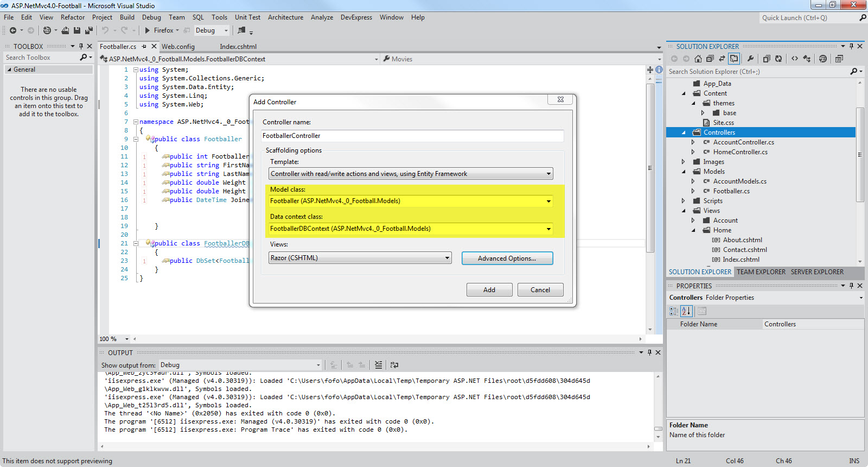The width and height of the screenshot is (868, 467).
Task: Pin the Toolbox panel with pushpin
Action: coord(81,46)
